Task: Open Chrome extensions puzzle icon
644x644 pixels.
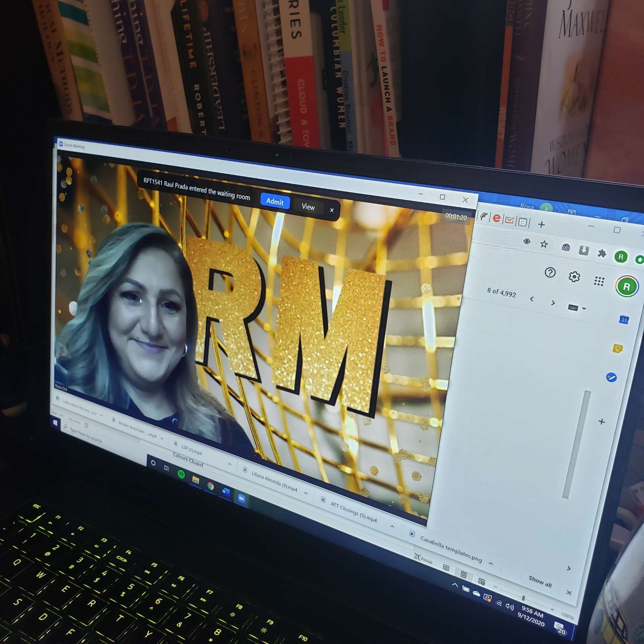Action: coord(602,254)
